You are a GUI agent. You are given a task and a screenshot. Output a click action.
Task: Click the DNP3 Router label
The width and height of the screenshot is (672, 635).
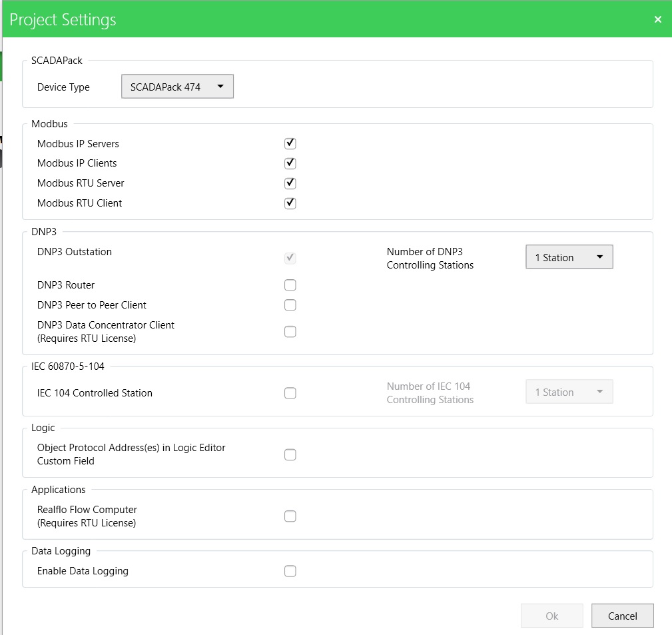pyautogui.click(x=65, y=285)
